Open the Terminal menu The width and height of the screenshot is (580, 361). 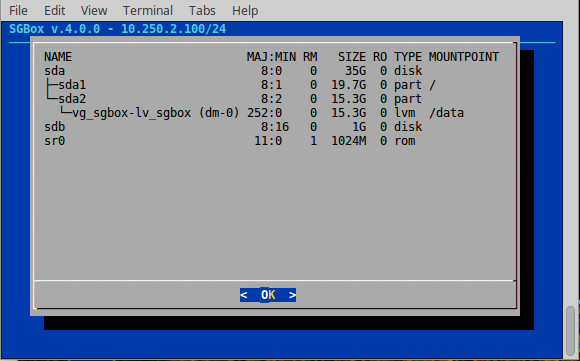click(x=148, y=10)
